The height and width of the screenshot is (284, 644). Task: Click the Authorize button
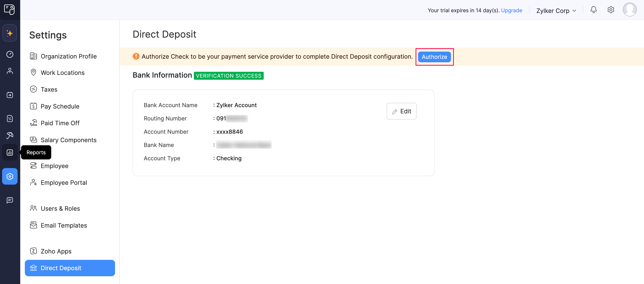point(434,57)
